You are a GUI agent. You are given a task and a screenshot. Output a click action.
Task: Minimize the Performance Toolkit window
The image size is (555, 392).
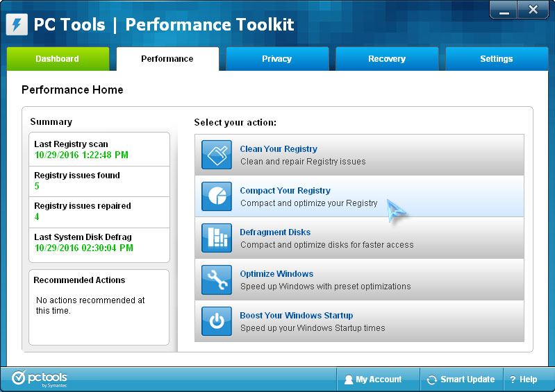click(504, 10)
